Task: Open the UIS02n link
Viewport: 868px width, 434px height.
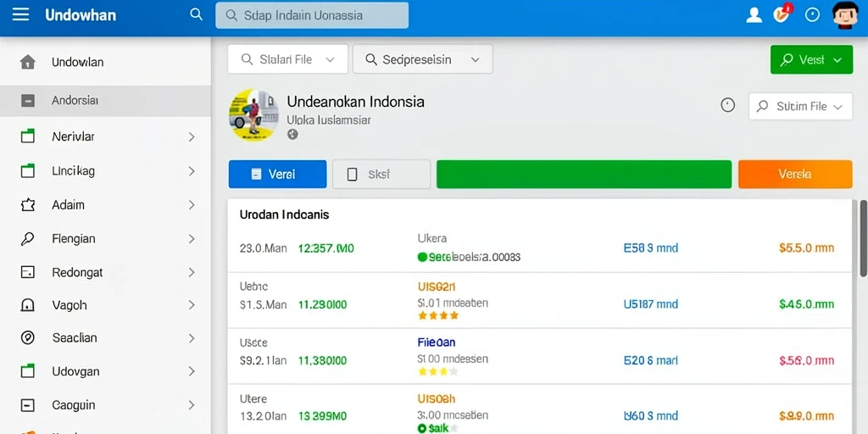Action: (x=437, y=287)
